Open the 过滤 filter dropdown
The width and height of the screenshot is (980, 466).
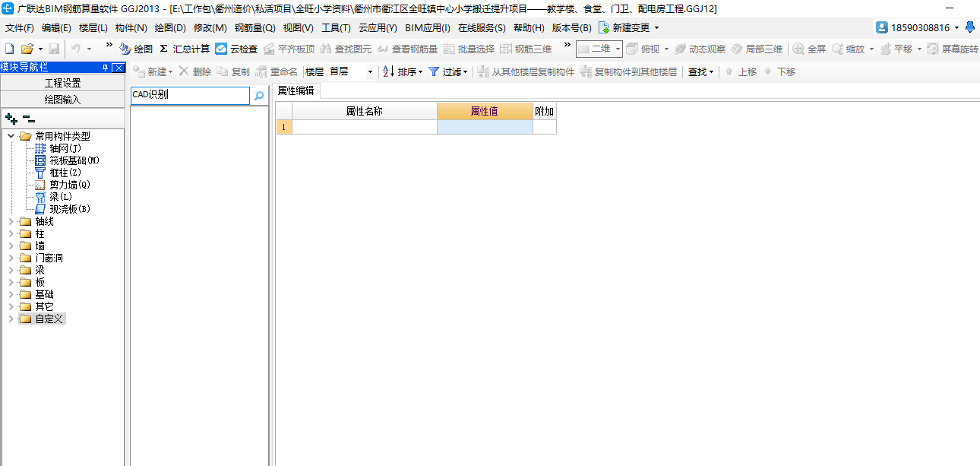pyautogui.click(x=465, y=72)
